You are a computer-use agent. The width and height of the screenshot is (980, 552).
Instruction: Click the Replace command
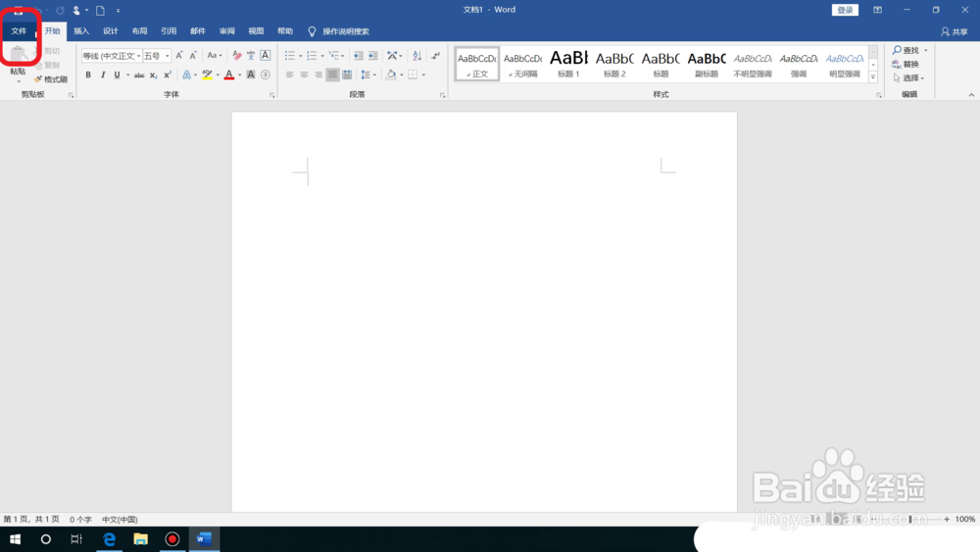(x=906, y=64)
